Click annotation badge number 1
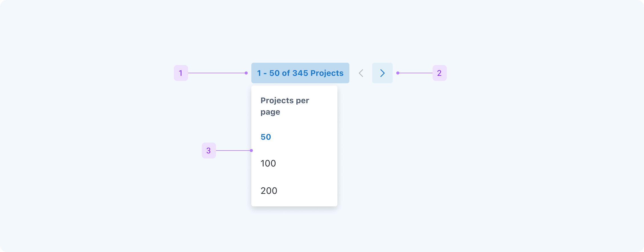This screenshot has height=252, width=644. pos(181,73)
